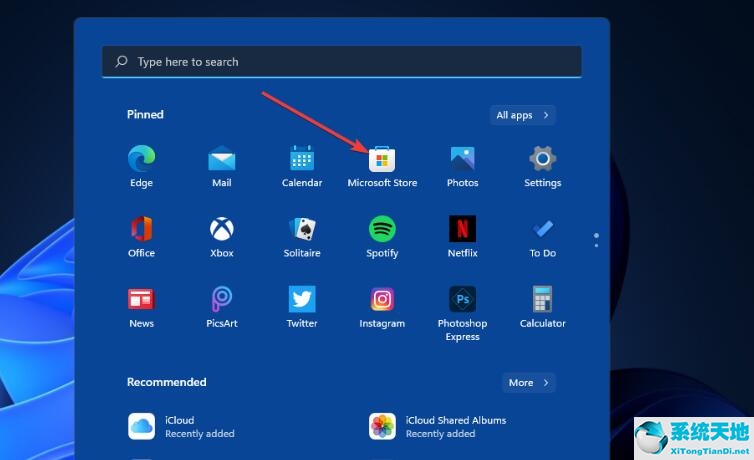Open the Calendar pinned app
The image size is (754, 460).
302,167
